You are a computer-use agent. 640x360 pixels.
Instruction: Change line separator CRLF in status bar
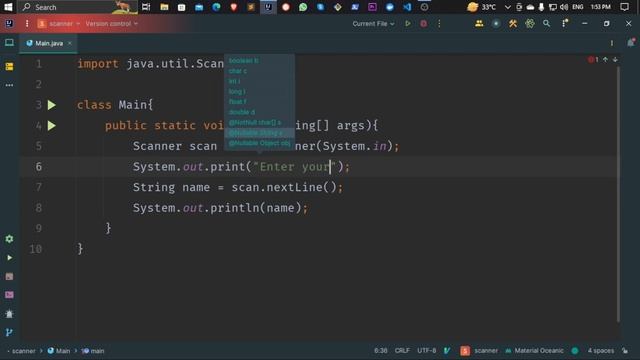(402, 351)
